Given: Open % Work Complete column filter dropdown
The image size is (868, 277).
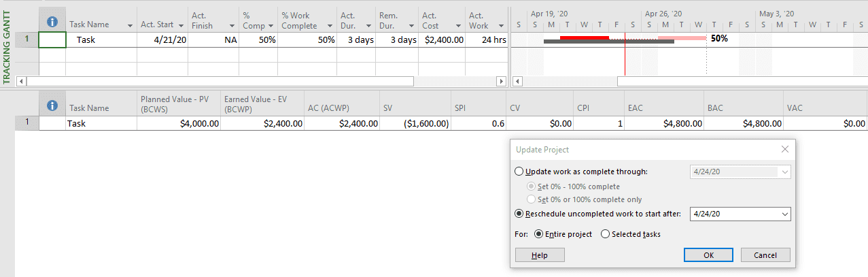Looking at the screenshot, I should [329, 25].
